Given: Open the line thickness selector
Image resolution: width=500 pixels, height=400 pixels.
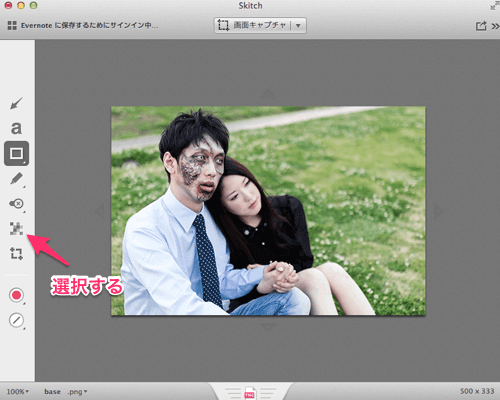Looking at the screenshot, I should point(16,320).
